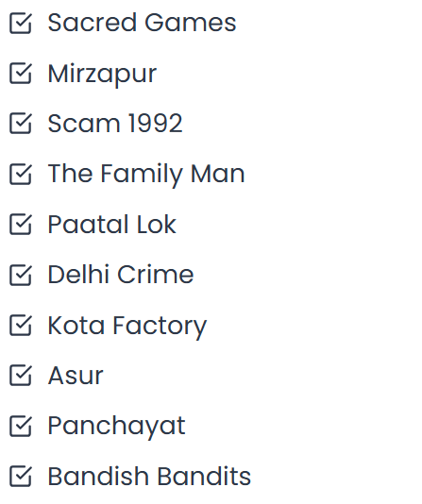The height and width of the screenshot is (504, 422).
Task: Click the checkmark icon next to Scam 1992
Action: coord(21,123)
